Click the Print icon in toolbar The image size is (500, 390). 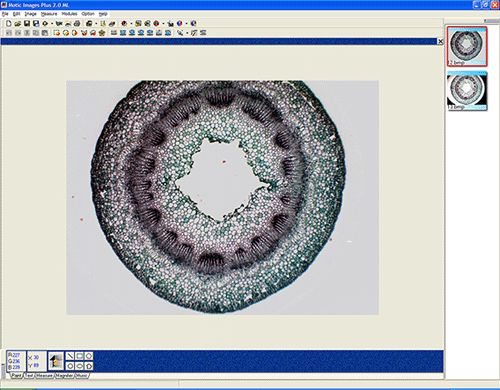(77, 23)
